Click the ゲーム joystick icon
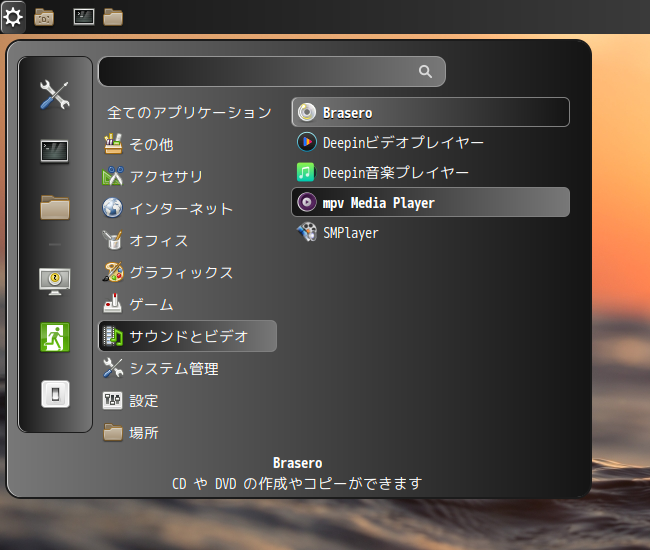This screenshot has width=650, height=550. pos(112,304)
